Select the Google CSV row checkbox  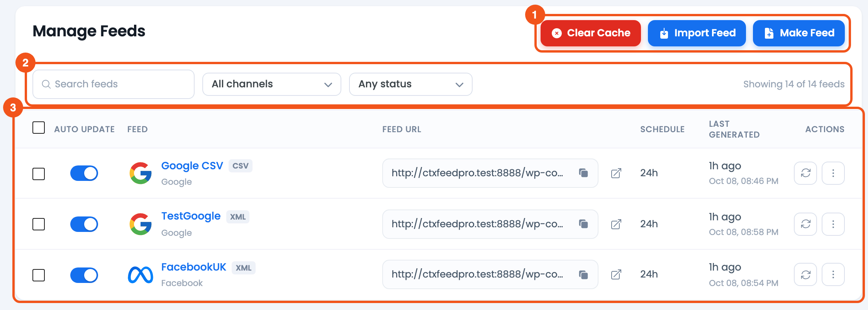[39, 174]
